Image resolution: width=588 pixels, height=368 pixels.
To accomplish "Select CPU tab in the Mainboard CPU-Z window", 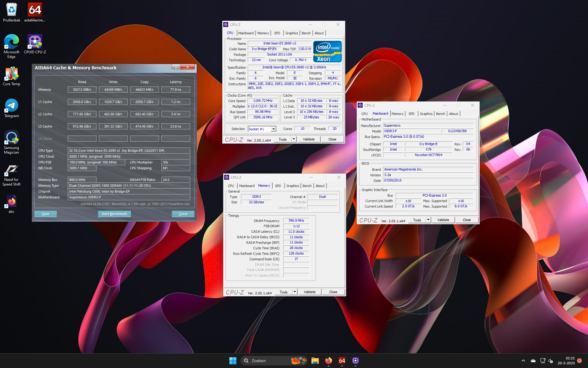I will click(x=364, y=114).
